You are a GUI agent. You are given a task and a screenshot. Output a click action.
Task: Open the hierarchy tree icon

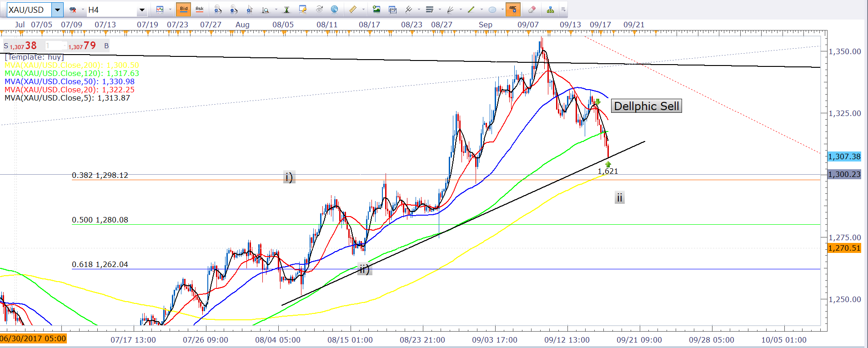click(550, 9)
